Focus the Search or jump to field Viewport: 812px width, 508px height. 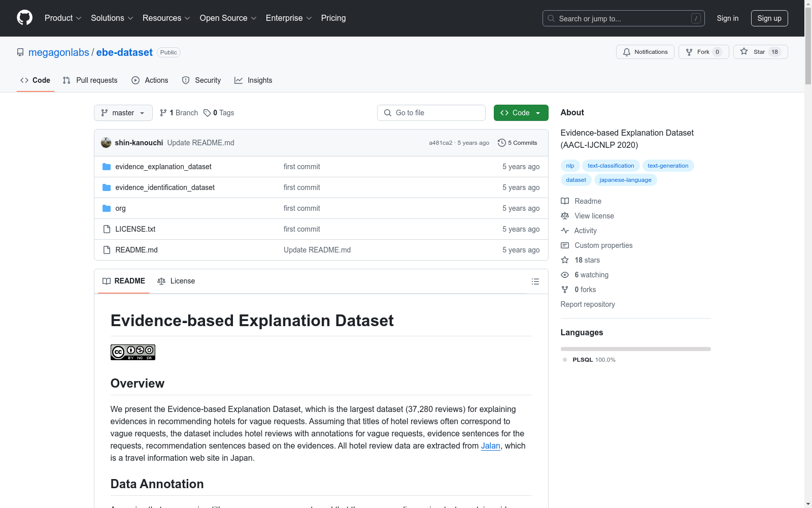click(624, 18)
